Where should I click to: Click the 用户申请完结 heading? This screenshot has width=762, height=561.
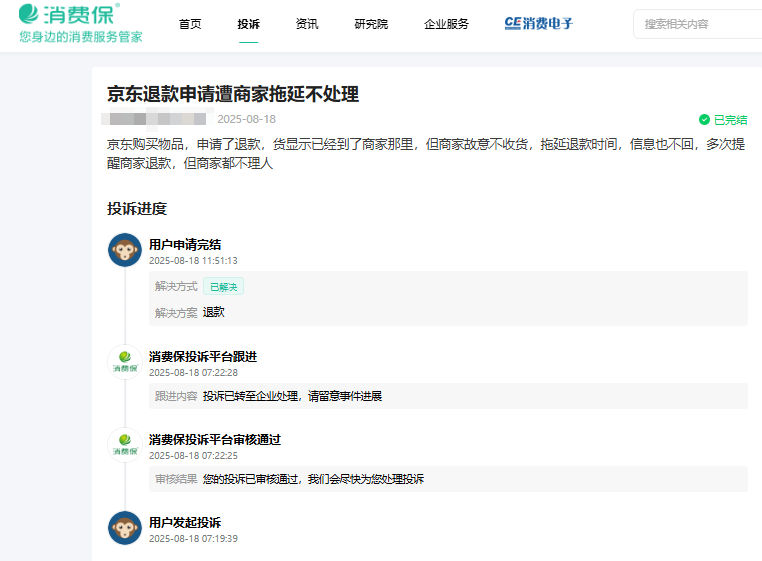point(185,245)
